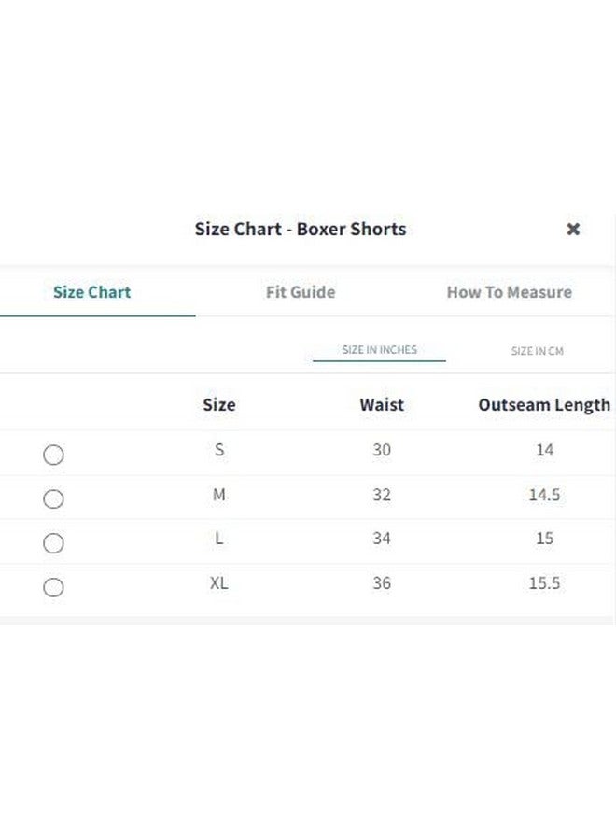Choose the size M radio button

[x=53, y=498]
